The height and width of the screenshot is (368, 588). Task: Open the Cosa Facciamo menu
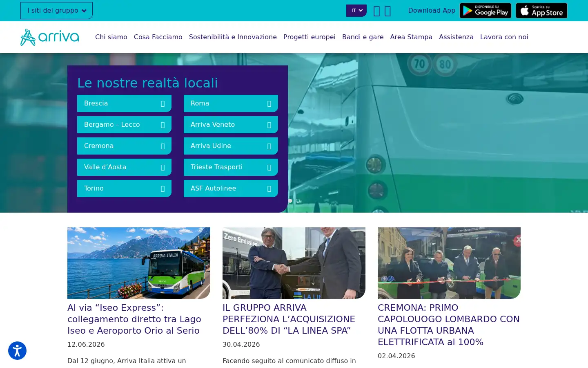158,37
